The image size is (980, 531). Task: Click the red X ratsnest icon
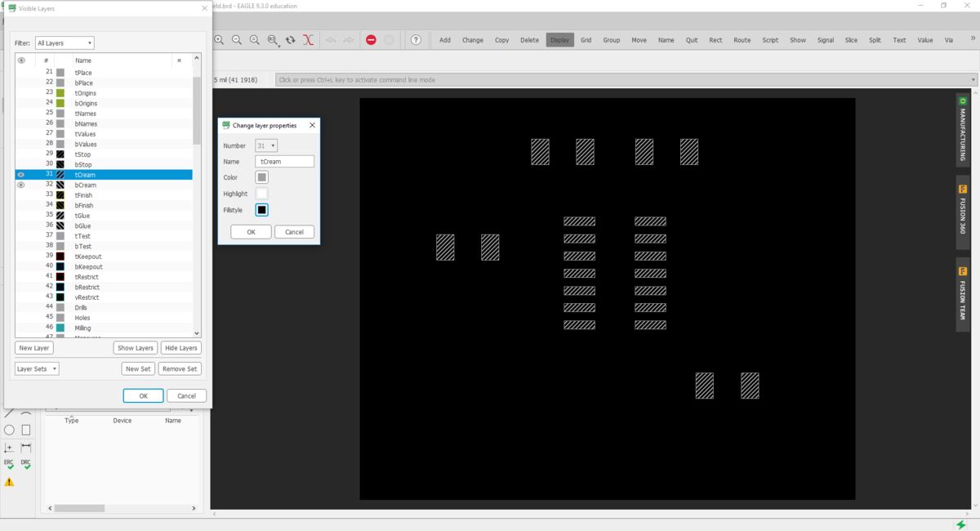(308, 40)
